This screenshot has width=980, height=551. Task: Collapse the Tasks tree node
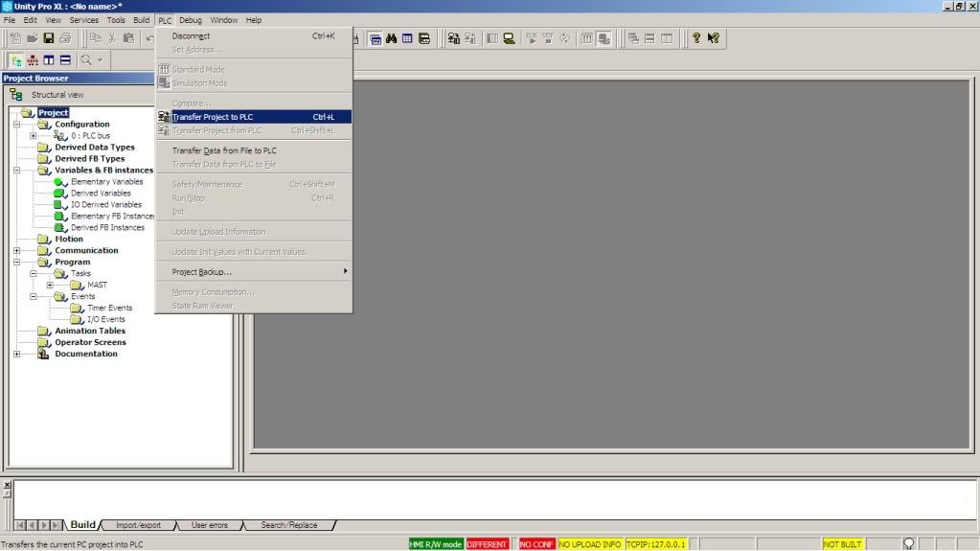coord(34,273)
